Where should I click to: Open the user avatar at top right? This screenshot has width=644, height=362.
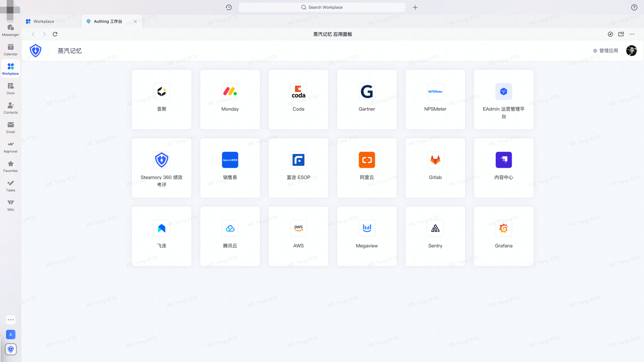pyautogui.click(x=631, y=50)
